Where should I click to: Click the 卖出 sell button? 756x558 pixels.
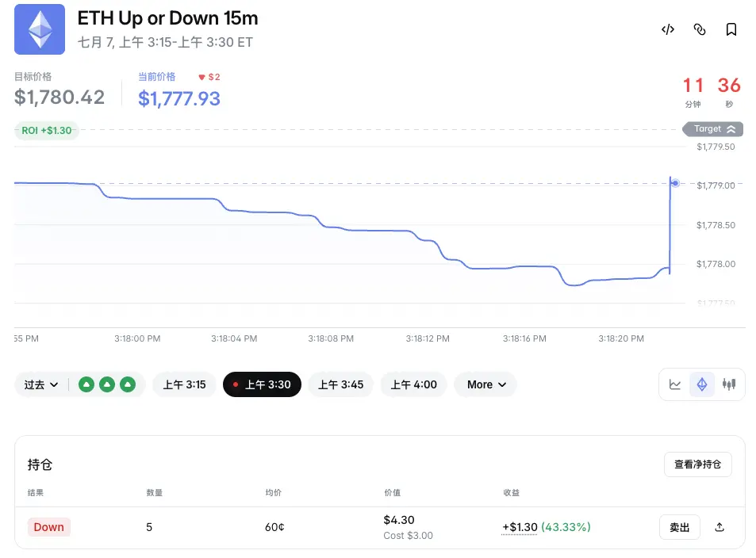[679, 527]
